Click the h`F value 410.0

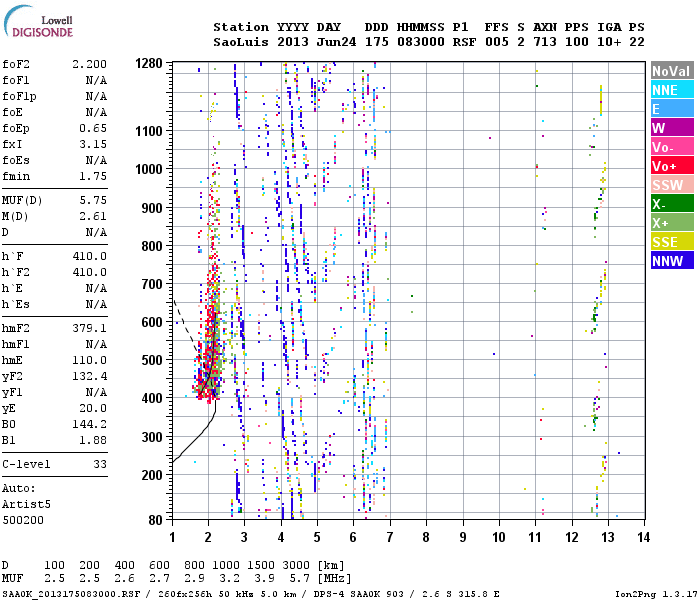(89, 256)
